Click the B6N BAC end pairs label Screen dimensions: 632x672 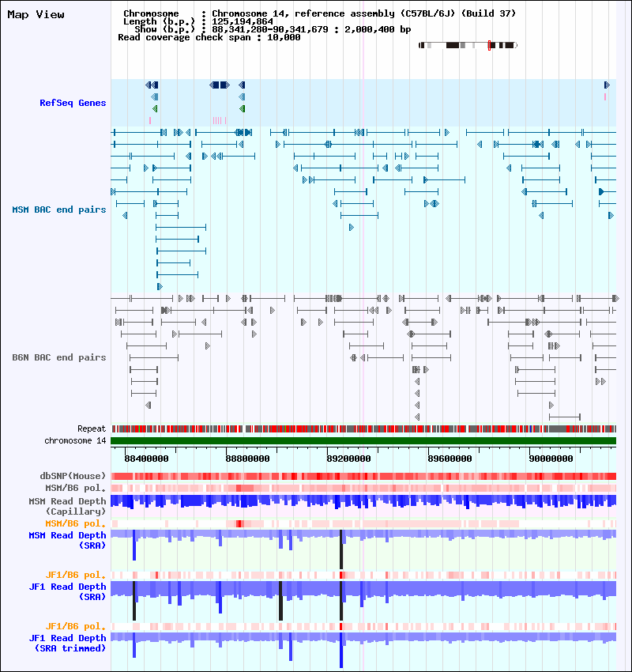pyautogui.click(x=59, y=357)
